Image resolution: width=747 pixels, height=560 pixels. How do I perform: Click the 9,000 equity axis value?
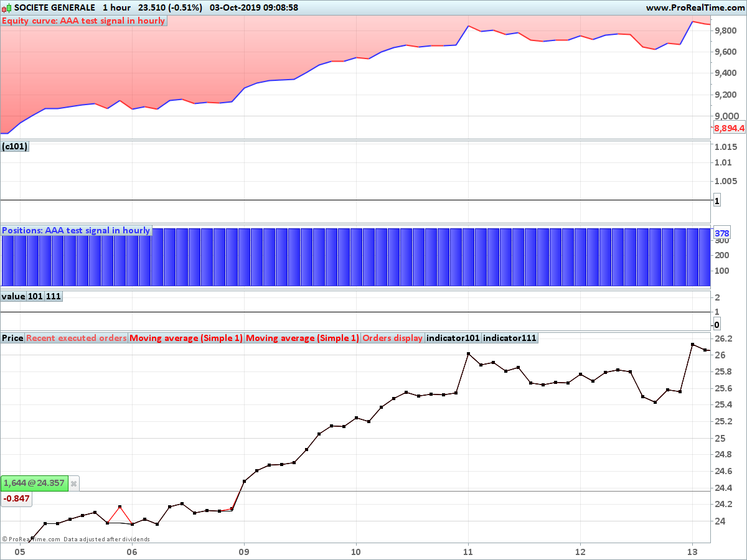click(726, 116)
